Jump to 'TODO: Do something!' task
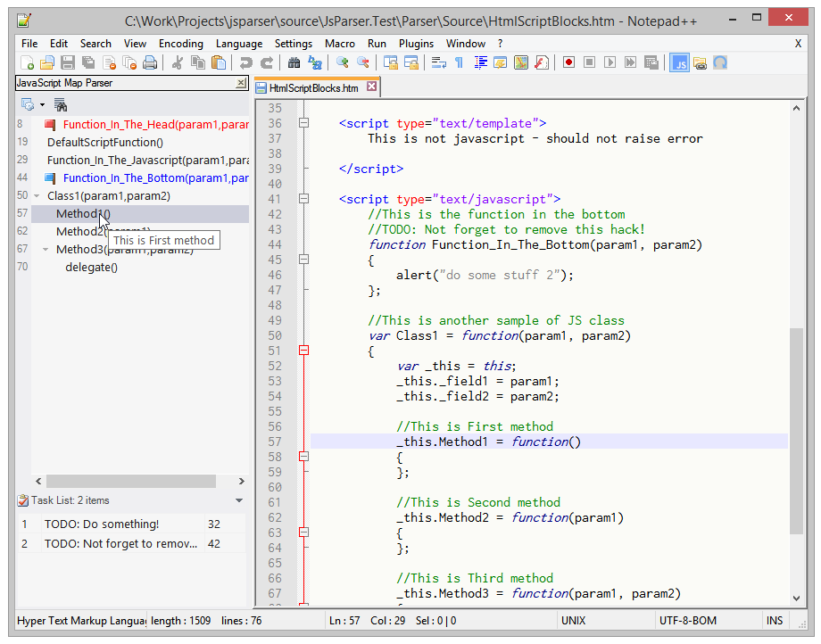Image resolution: width=821 pixels, height=644 pixels. [x=102, y=524]
